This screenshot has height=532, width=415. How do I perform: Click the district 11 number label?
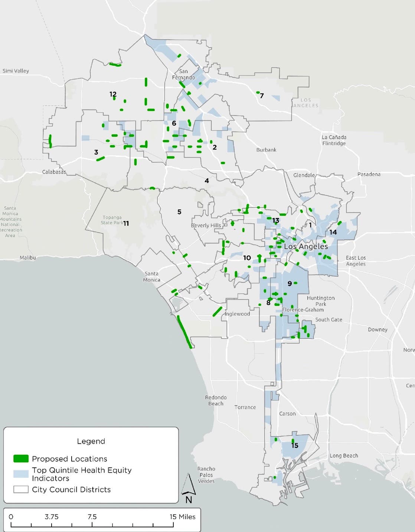(126, 223)
